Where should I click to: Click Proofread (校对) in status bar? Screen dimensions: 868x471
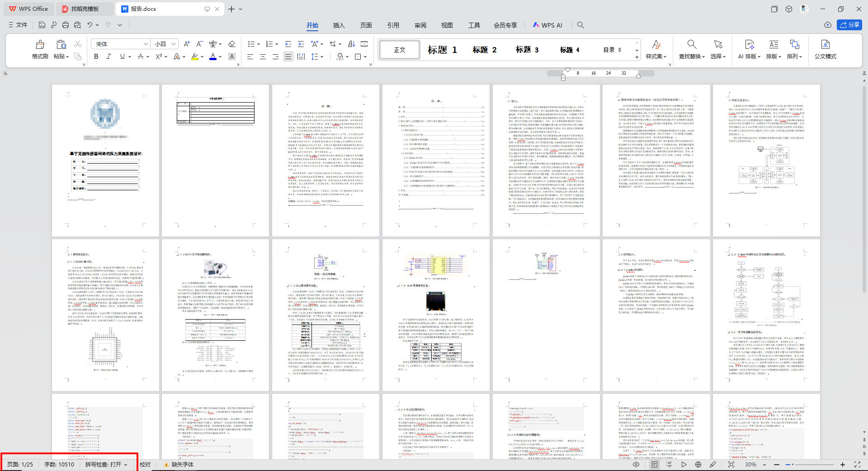click(145, 465)
